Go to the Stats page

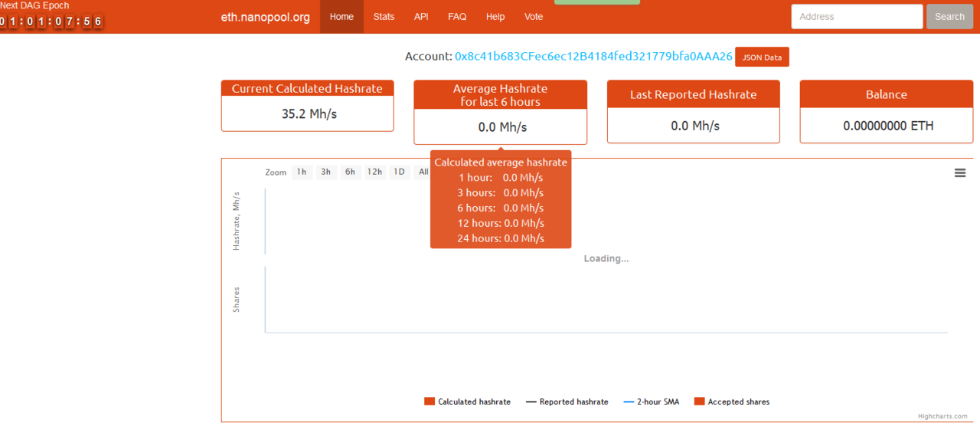pos(384,17)
